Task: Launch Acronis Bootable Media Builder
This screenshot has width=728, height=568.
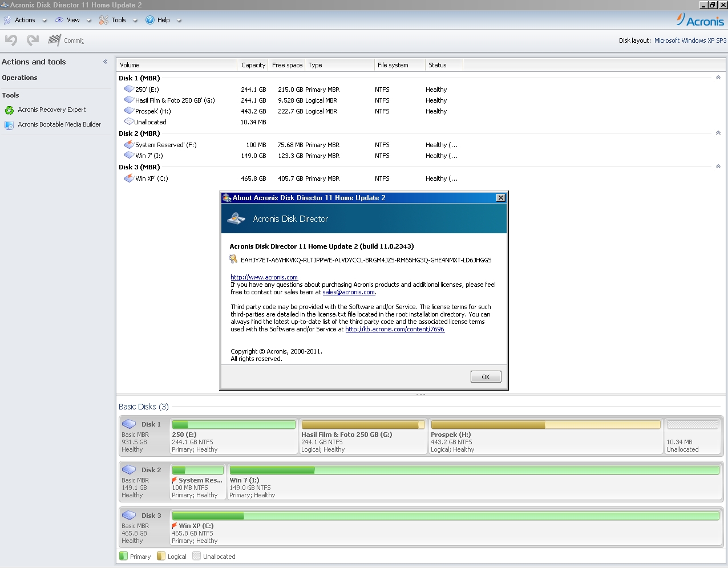Action: click(59, 124)
